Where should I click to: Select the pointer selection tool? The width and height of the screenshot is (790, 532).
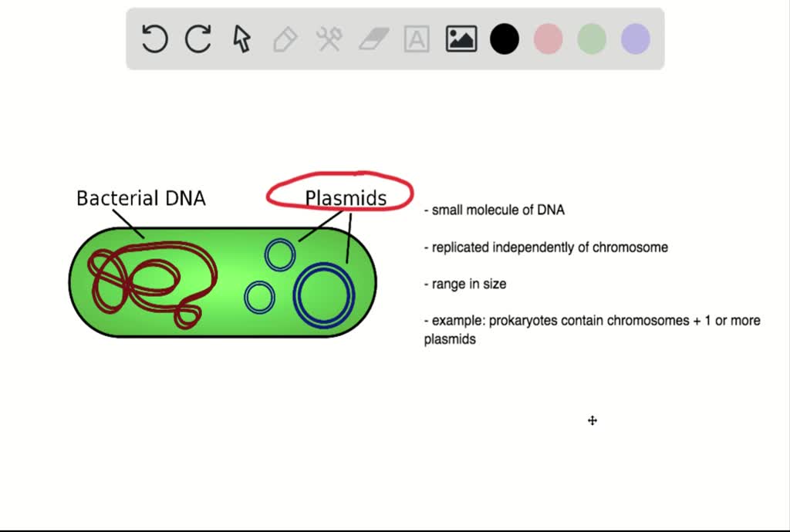[242, 39]
